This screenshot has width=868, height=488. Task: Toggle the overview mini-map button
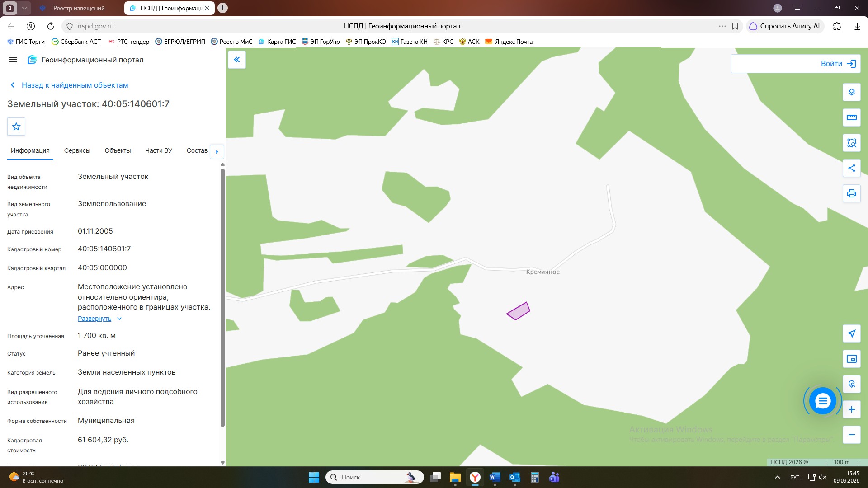(x=851, y=359)
